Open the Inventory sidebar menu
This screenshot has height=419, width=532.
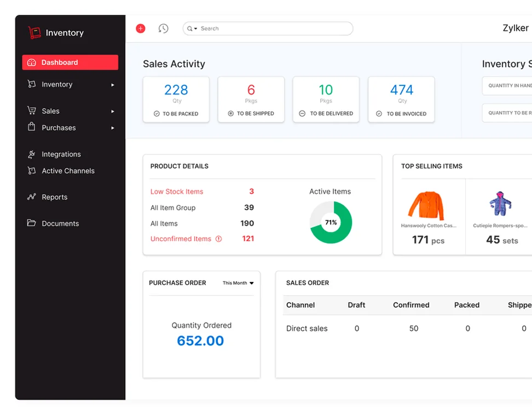tap(70, 84)
